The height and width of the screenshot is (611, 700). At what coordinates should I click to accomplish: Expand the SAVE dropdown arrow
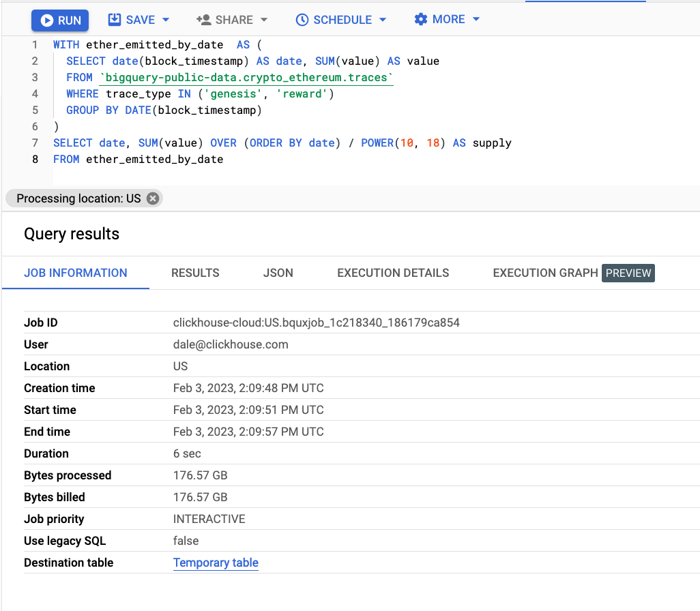pos(166,20)
